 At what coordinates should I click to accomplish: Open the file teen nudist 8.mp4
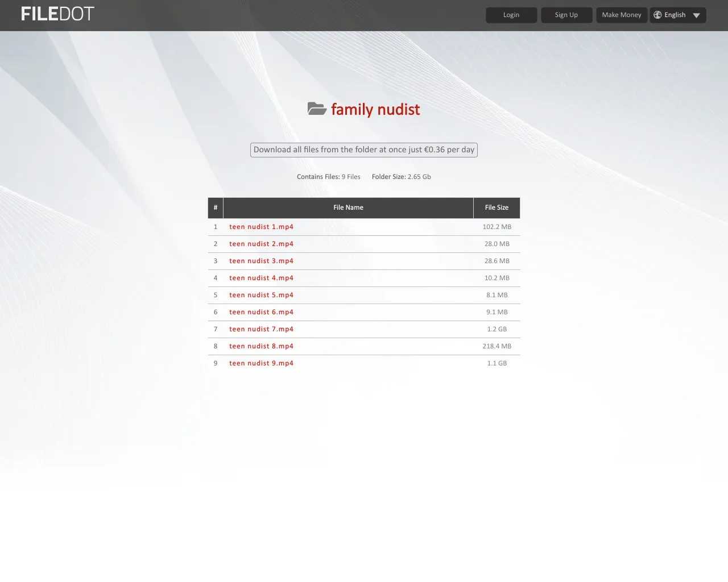(261, 346)
